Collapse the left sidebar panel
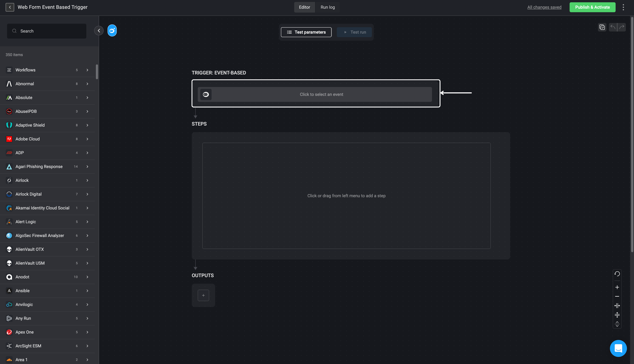This screenshot has height=364, width=634. 99,31
